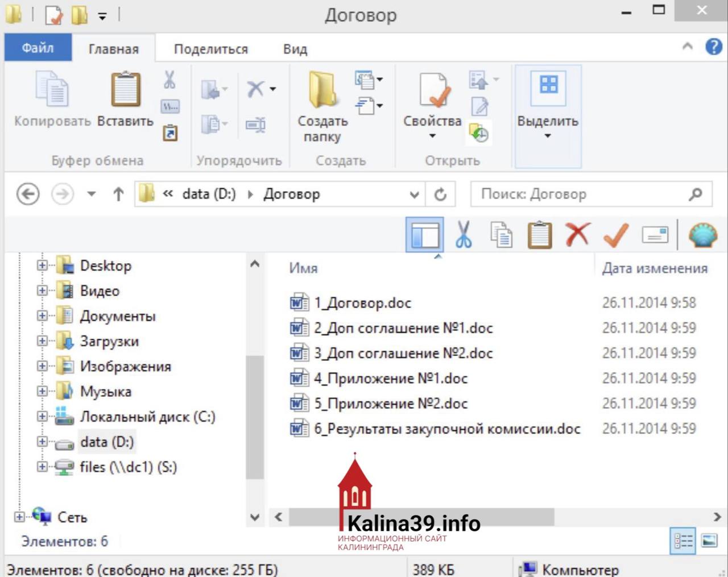Expand the Desktop tree node
The height and width of the screenshot is (577, 728).
pyautogui.click(x=42, y=265)
